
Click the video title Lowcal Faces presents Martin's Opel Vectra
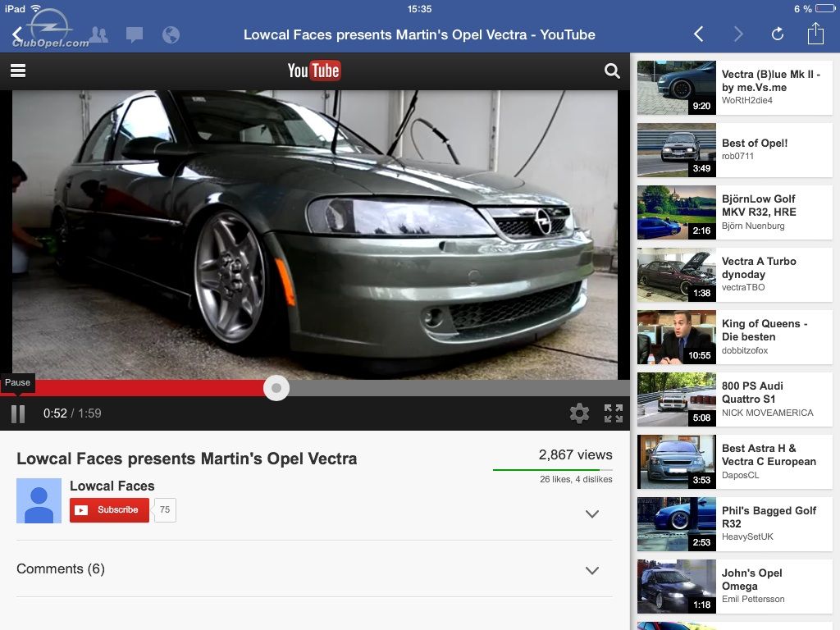coord(187,459)
